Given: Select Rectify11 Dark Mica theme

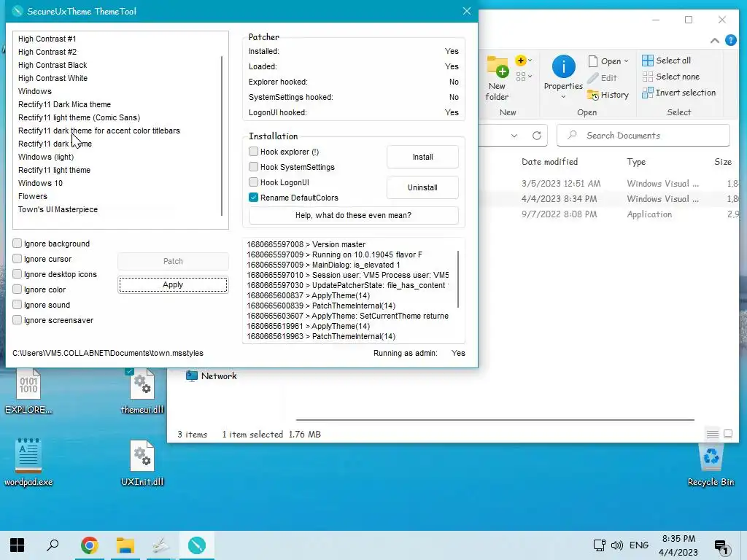Looking at the screenshot, I should click(x=64, y=104).
